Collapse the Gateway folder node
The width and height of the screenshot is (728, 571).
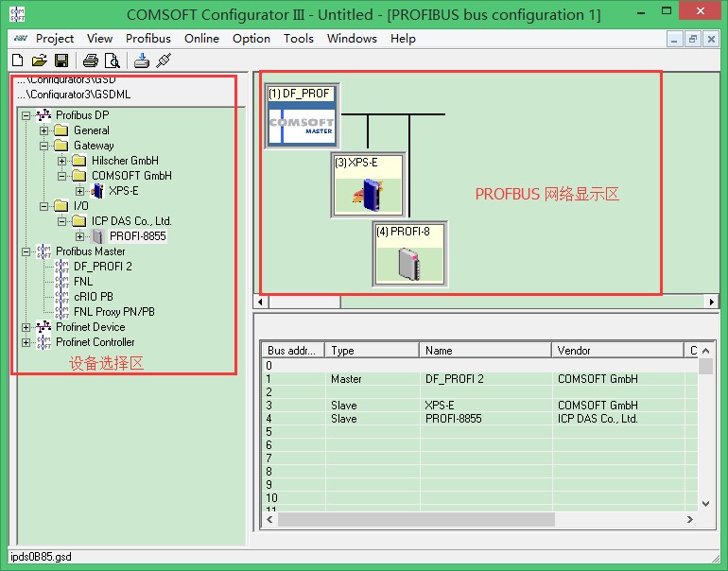click(43, 146)
